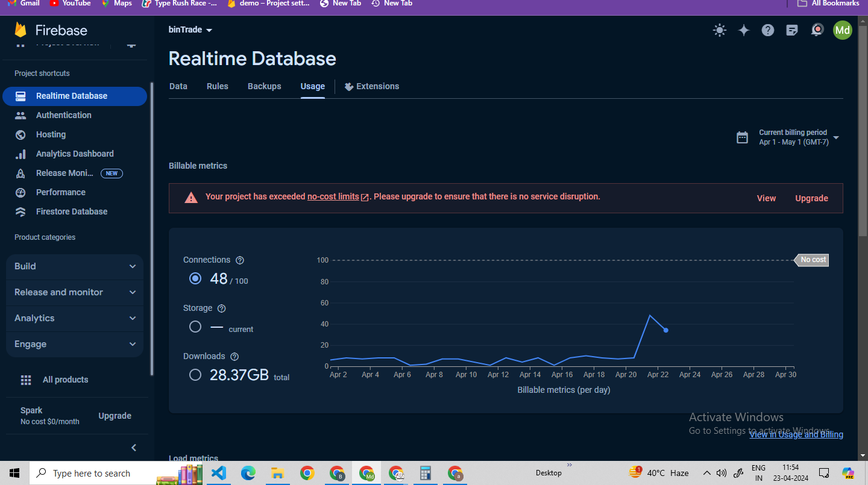The width and height of the screenshot is (868, 485).
Task: Show help for Connections metric
Action: (240, 260)
